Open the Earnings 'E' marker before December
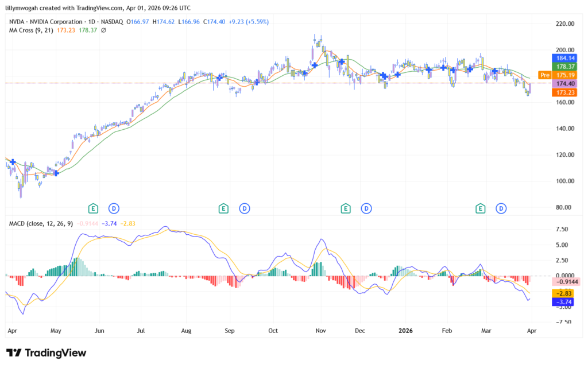 pyautogui.click(x=345, y=207)
